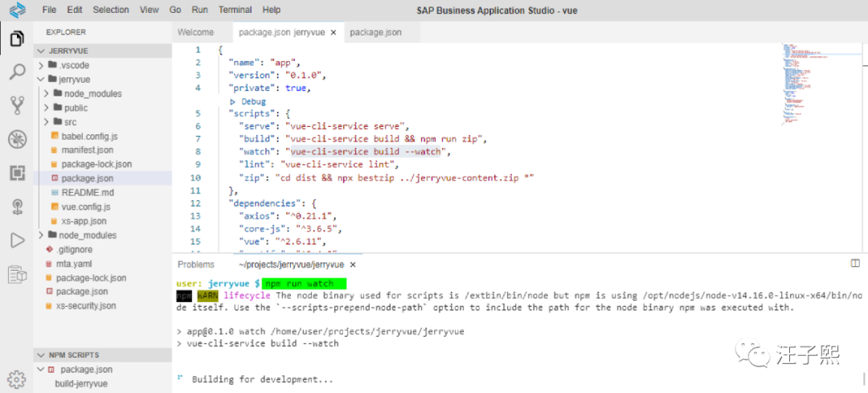This screenshot has height=393, width=868.
Task: Open babel.config.js file
Action: pos(90,136)
